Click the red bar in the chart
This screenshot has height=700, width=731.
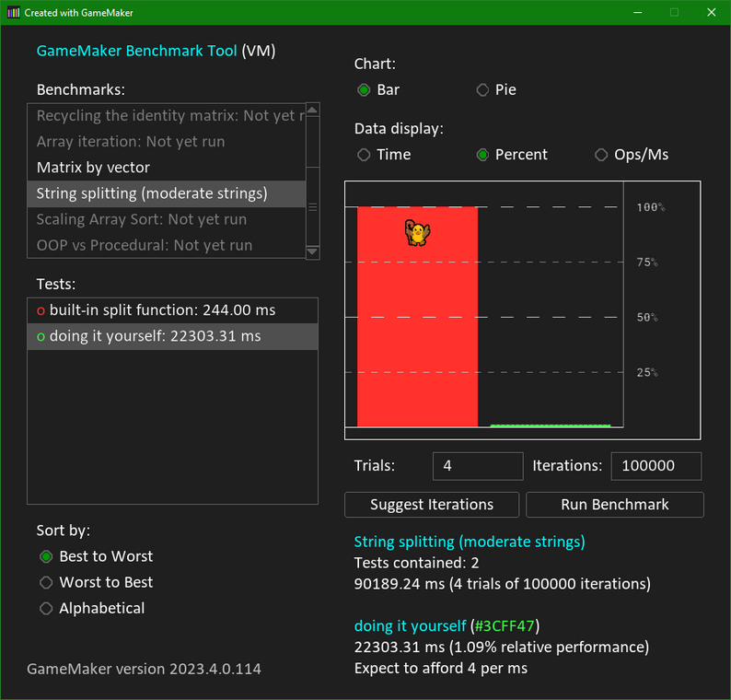(417, 316)
